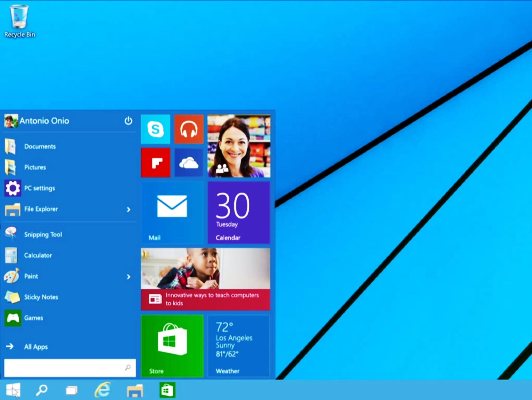Open Documents from the Start menu
The width and height of the screenshot is (532, 400).
(70, 147)
